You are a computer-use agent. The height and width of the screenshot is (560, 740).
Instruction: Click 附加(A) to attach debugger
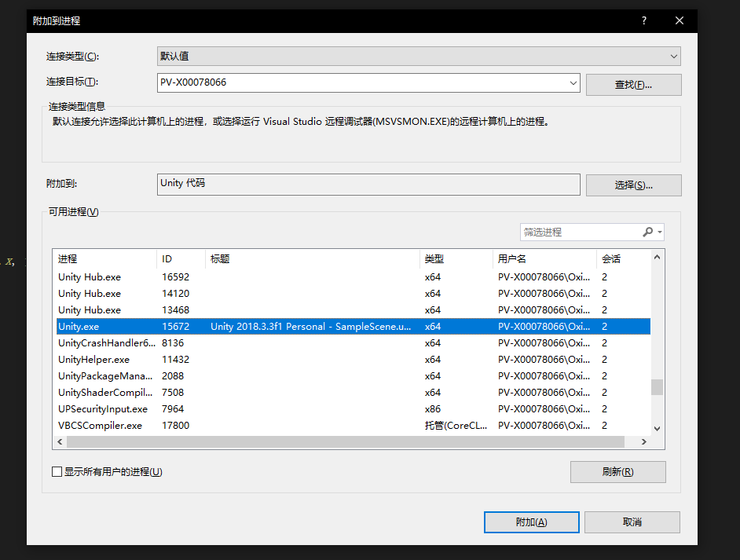coord(531,522)
